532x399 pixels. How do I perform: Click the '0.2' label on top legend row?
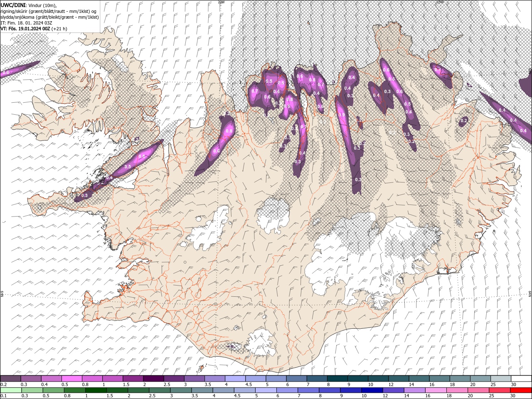click(x=3, y=384)
